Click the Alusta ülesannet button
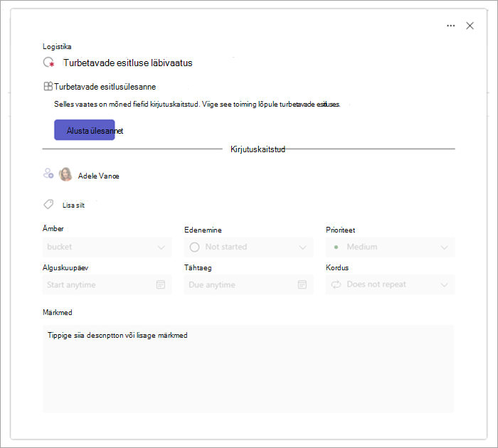Image resolution: width=498 pixels, height=448 pixels. pyautogui.click(x=85, y=130)
